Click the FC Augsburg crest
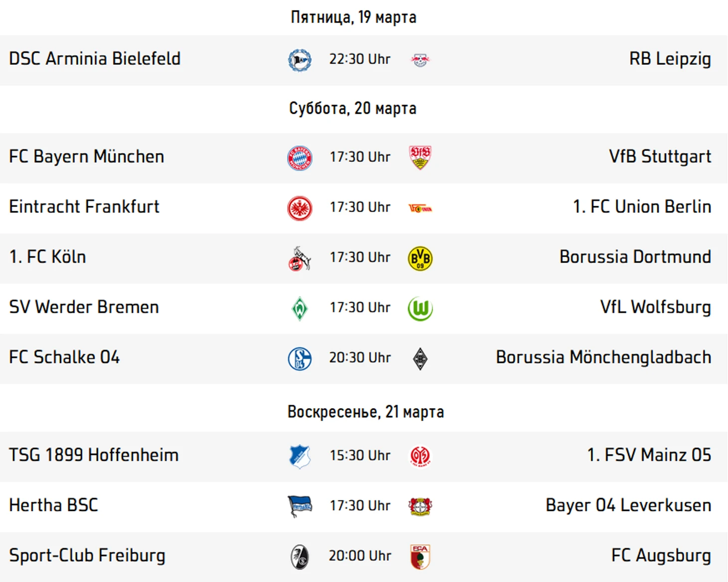Screen dimensions: 728x582 pos(420,557)
